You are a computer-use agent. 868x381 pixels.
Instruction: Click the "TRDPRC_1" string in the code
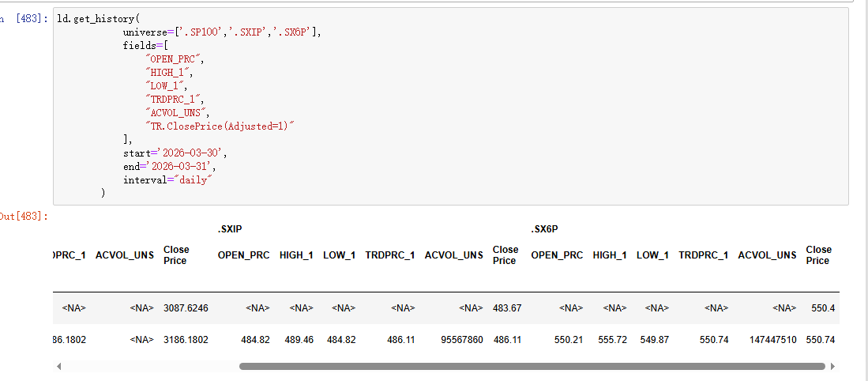pos(175,100)
